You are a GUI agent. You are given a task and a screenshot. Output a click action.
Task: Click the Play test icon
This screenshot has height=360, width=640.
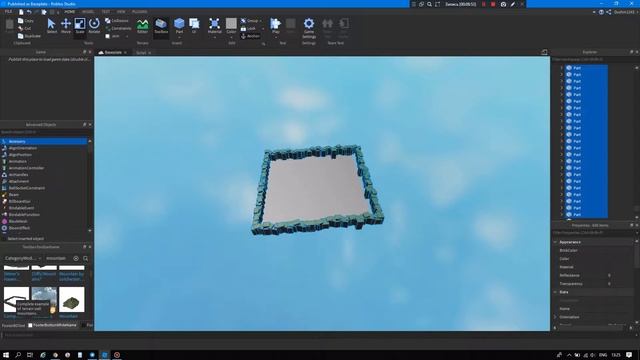tap(276, 24)
